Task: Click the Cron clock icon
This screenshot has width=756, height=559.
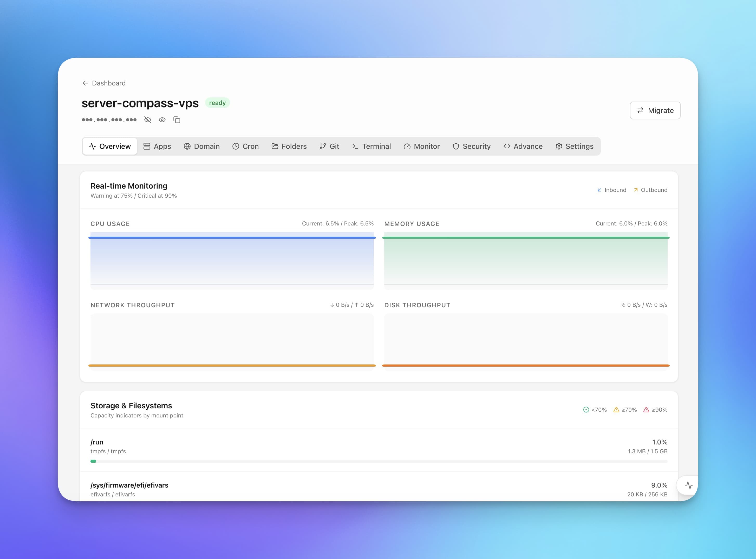Action: 236,146
